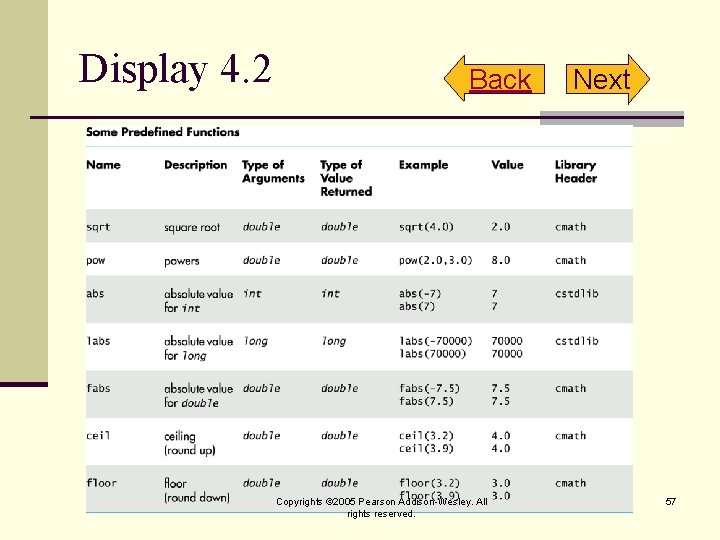The width and height of the screenshot is (720, 540).
Task: Click the slide number 57
Action: (x=671, y=501)
